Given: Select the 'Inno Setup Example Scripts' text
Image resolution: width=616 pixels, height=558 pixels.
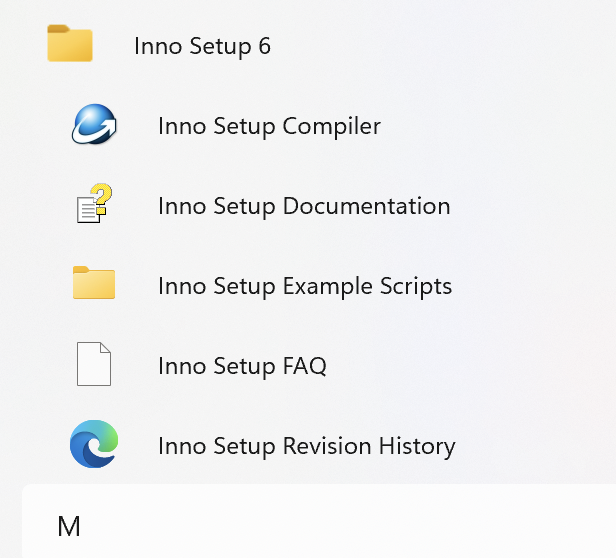Looking at the screenshot, I should click(305, 287).
